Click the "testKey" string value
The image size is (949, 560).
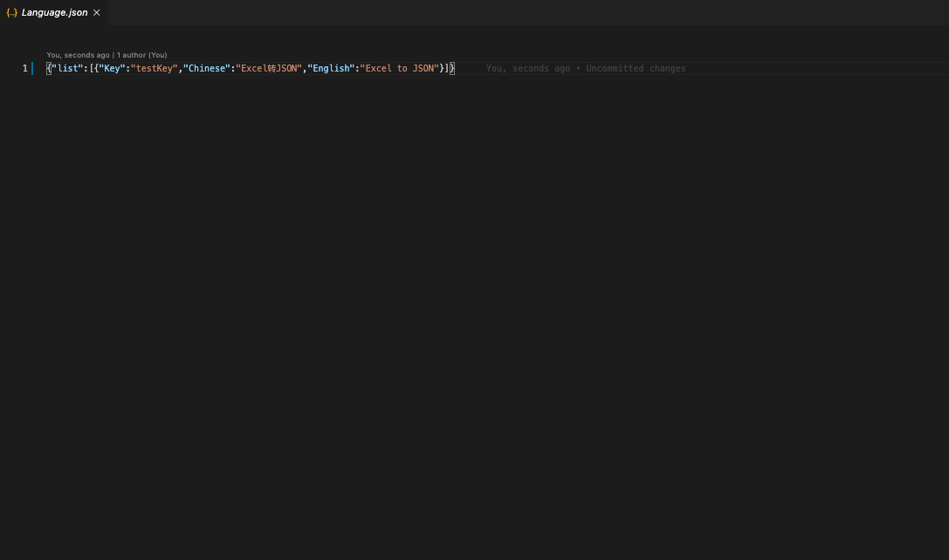tap(154, 68)
